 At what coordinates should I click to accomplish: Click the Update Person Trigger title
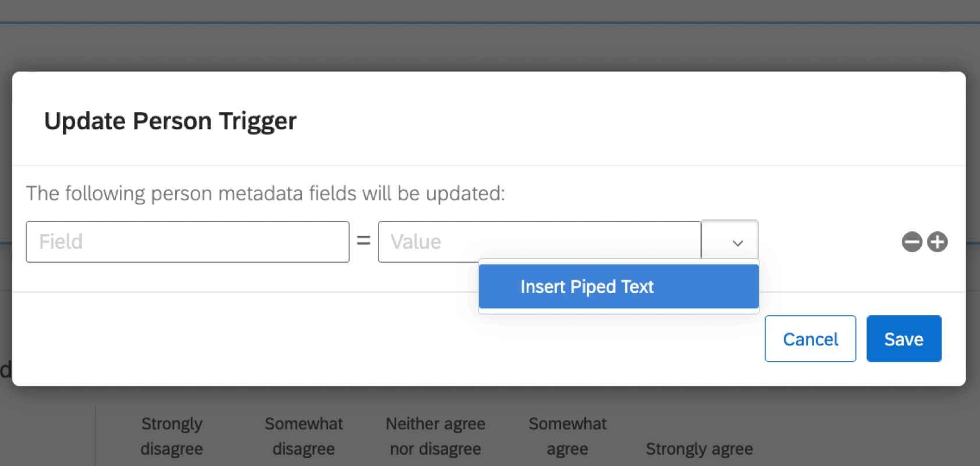(x=170, y=121)
